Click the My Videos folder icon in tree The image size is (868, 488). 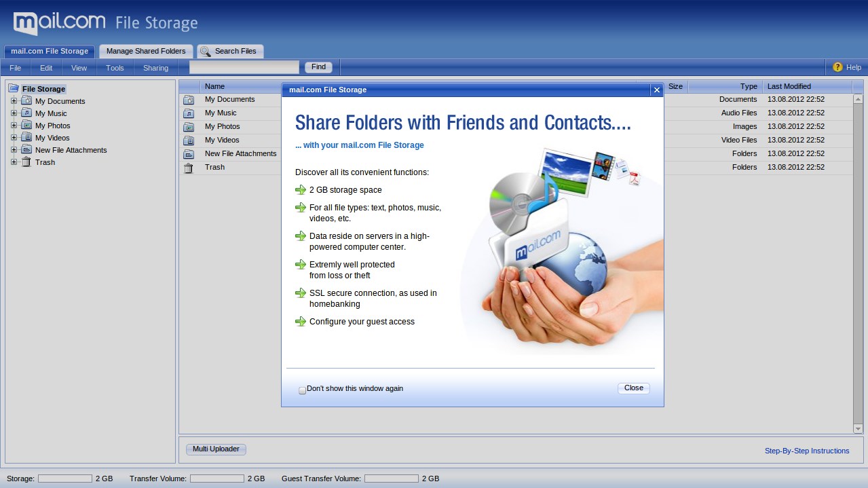(x=26, y=138)
